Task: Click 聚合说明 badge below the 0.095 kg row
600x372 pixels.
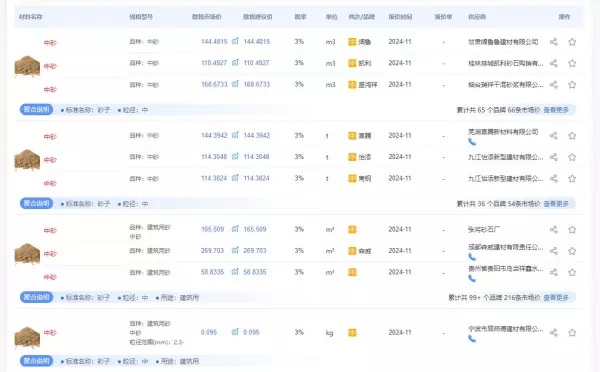Action: (36, 361)
